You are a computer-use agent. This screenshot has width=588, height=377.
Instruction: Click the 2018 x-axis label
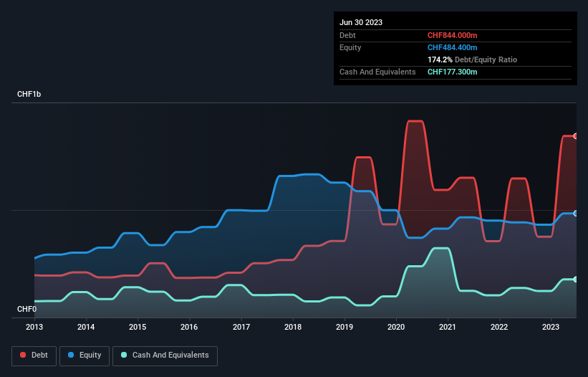pyautogui.click(x=293, y=327)
